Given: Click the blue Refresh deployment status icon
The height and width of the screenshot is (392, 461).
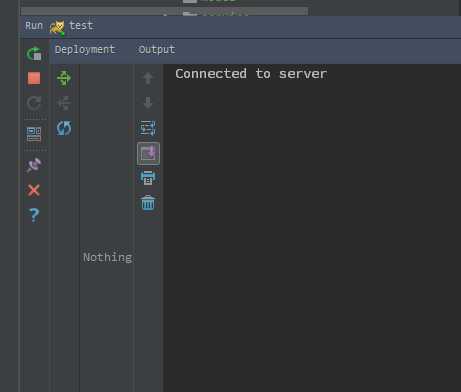Looking at the screenshot, I should [64, 128].
